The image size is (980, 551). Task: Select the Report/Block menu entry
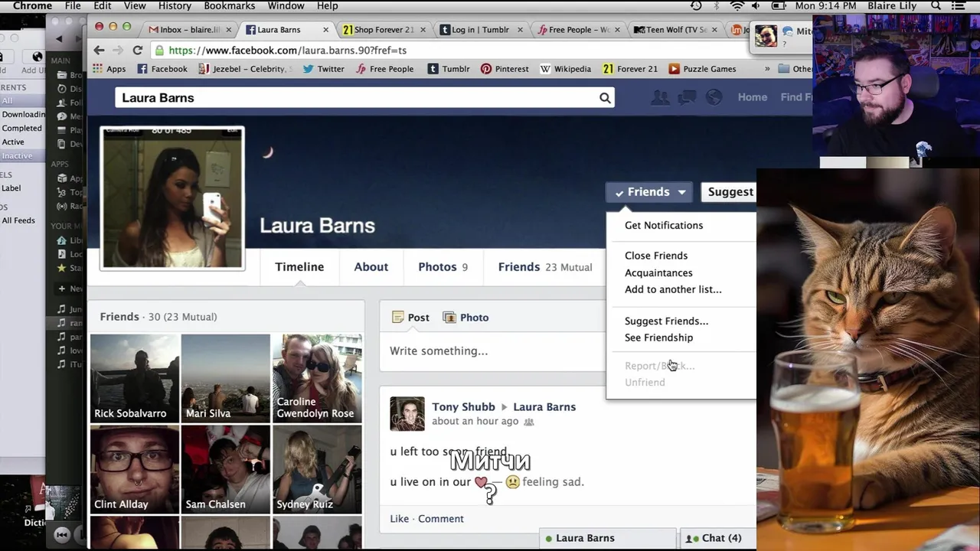coord(660,366)
